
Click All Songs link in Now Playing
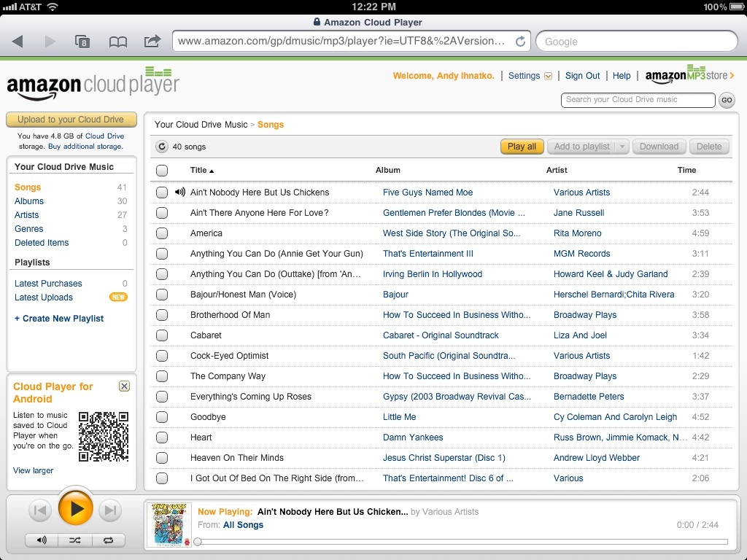click(243, 525)
